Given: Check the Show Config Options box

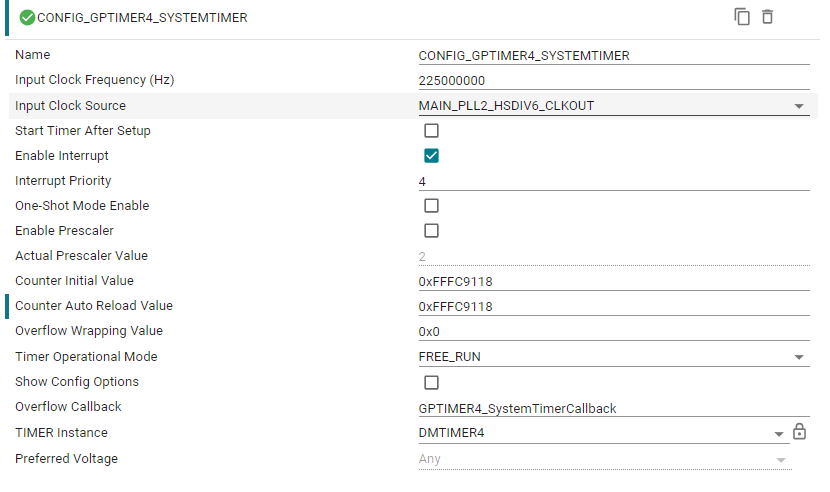Looking at the screenshot, I should pyautogui.click(x=431, y=382).
